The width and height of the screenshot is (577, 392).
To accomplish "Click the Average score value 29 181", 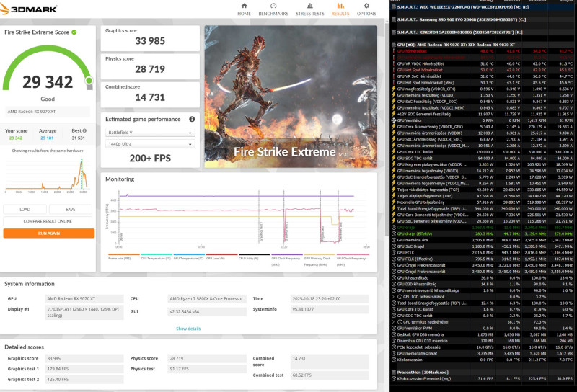I will pyautogui.click(x=47, y=138).
